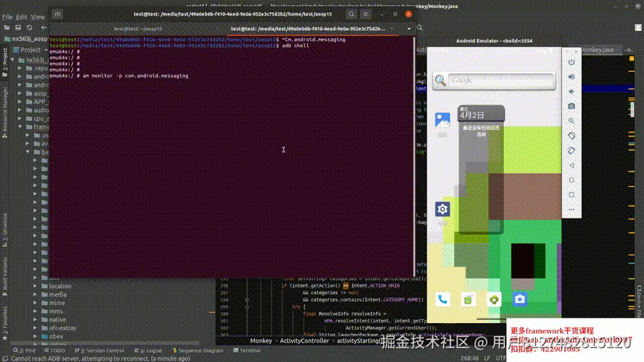Image resolution: width=644 pixels, height=362 pixels.
Task: Select the Monkey.java editor tab
Action: [x=597, y=50]
